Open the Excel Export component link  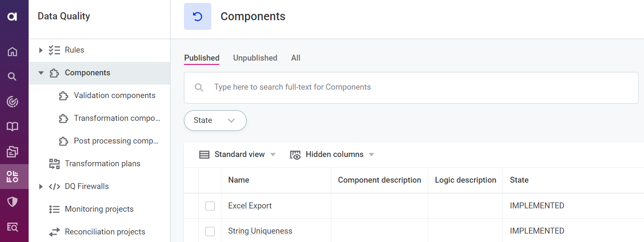click(250, 206)
